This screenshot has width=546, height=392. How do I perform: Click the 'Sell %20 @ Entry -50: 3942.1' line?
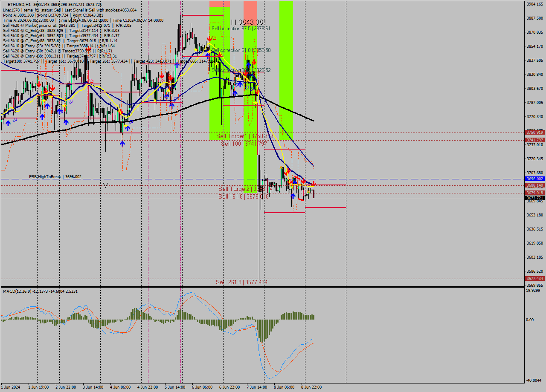(58, 51)
